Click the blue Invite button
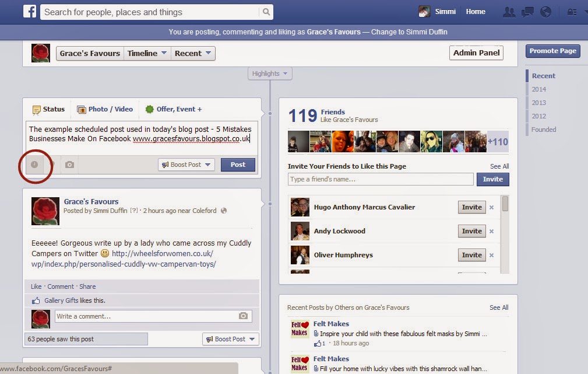 tap(493, 180)
